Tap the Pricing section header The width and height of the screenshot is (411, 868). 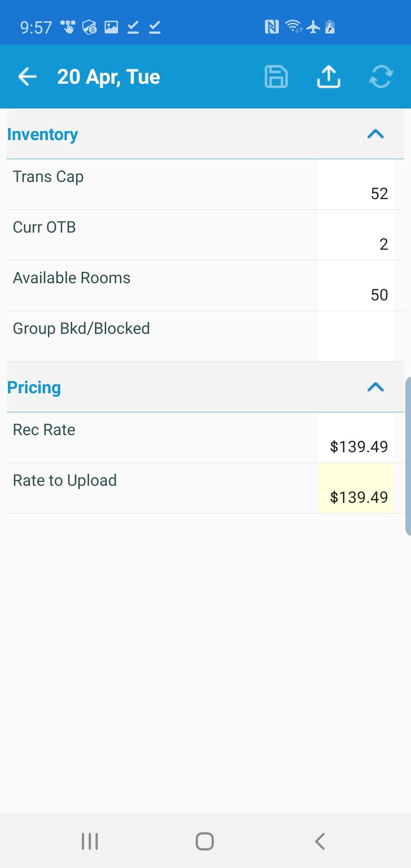point(205,387)
